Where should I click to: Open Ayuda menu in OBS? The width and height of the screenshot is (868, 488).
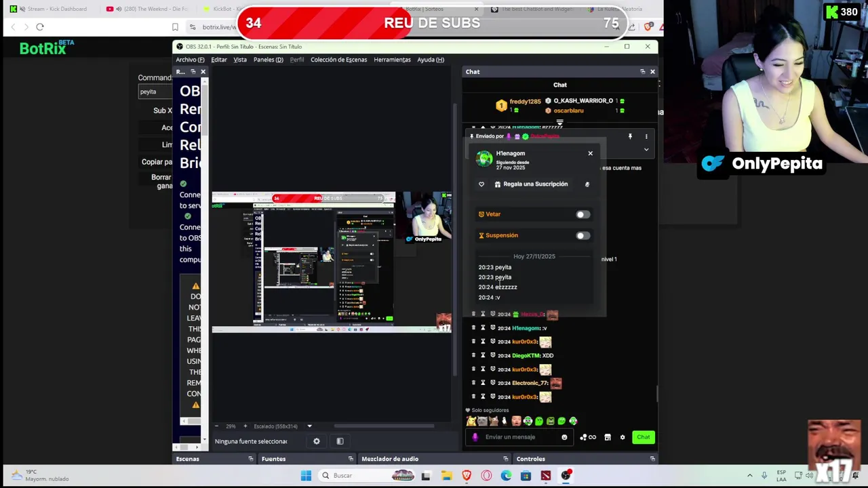431,60
